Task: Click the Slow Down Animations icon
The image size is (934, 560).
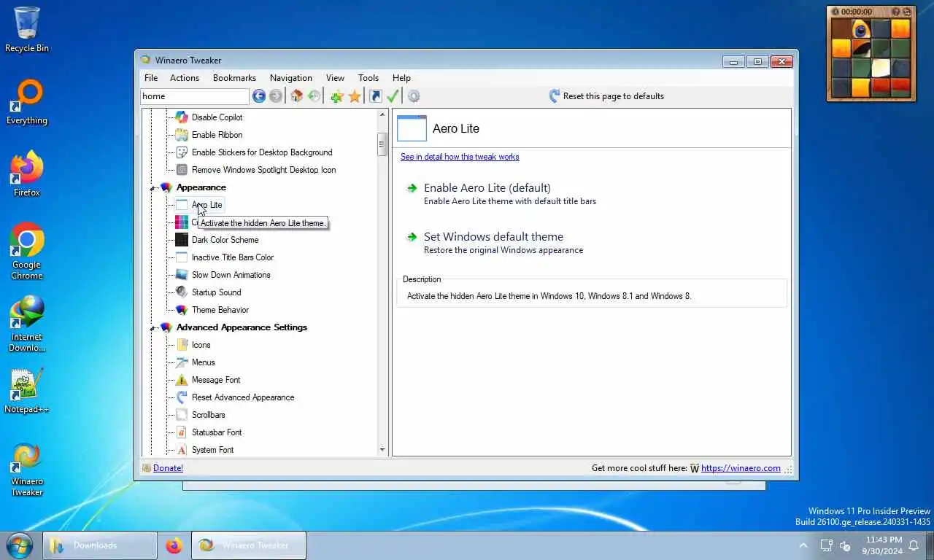Action: click(182, 275)
